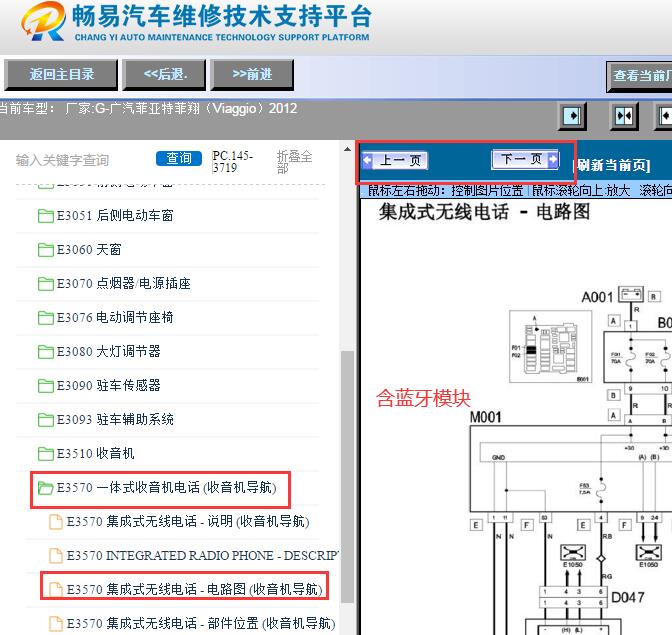
Task: Click the page icon beside INTEGRATED RADIO PHONE
Action: pyautogui.click(x=56, y=555)
